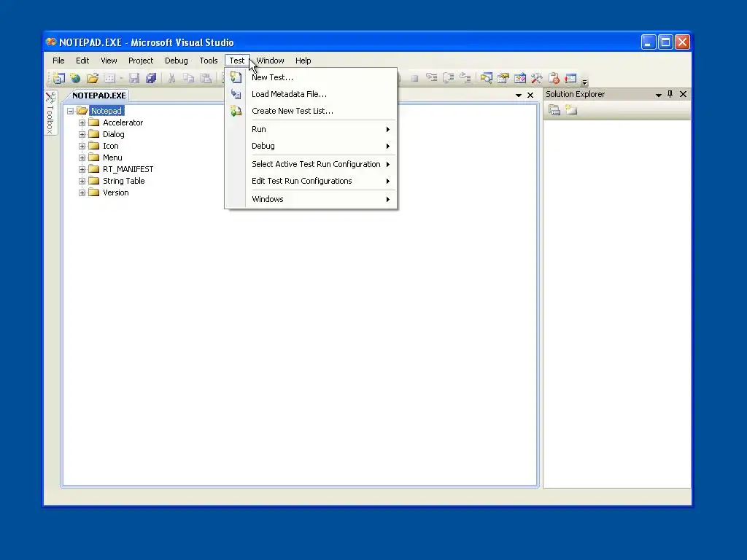This screenshot has height=560, width=747.
Task: Open the Help menu
Action: (x=303, y=61)
